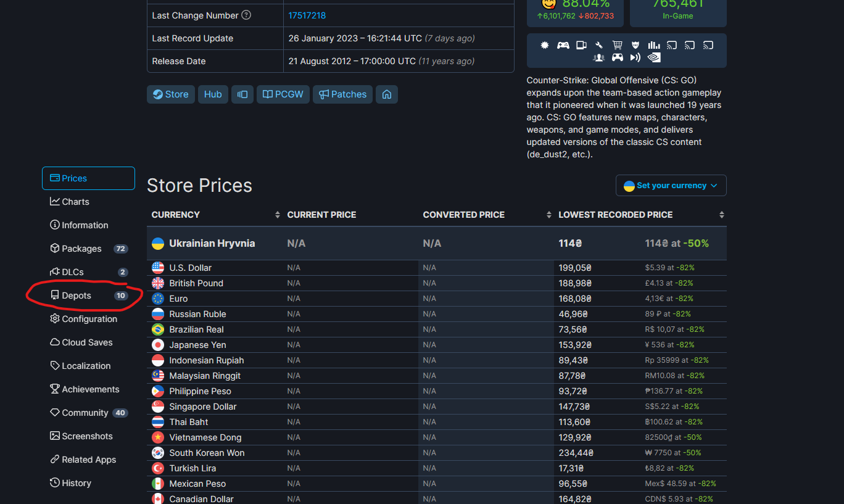View Screenshots from the sidebar
Viewport: 844px width, 504px height.
[88, 436]
